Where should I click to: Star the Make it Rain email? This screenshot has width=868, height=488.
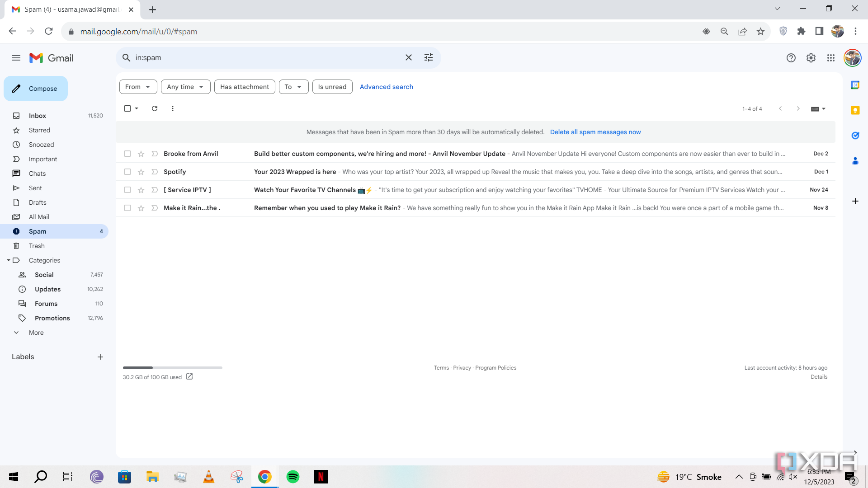pos(141,208)
